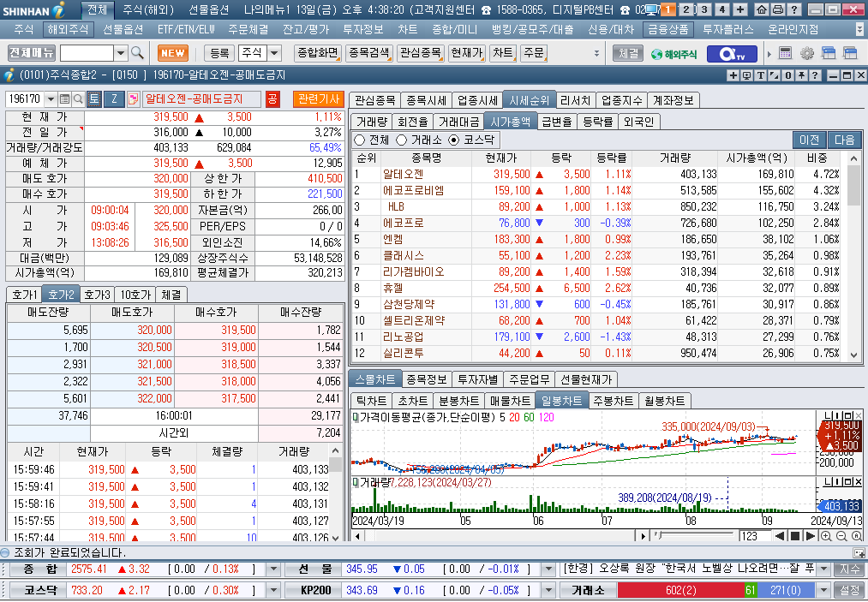
Task: Switch to the 시세순위 tab
Action: coord(530,100)
